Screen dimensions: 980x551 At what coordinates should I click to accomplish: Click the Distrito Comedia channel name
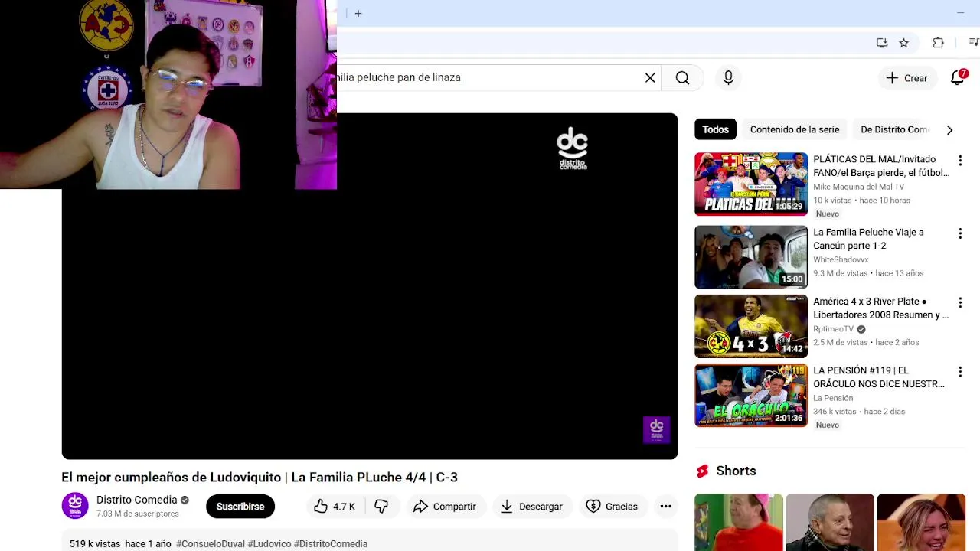(x=136, y=500)
